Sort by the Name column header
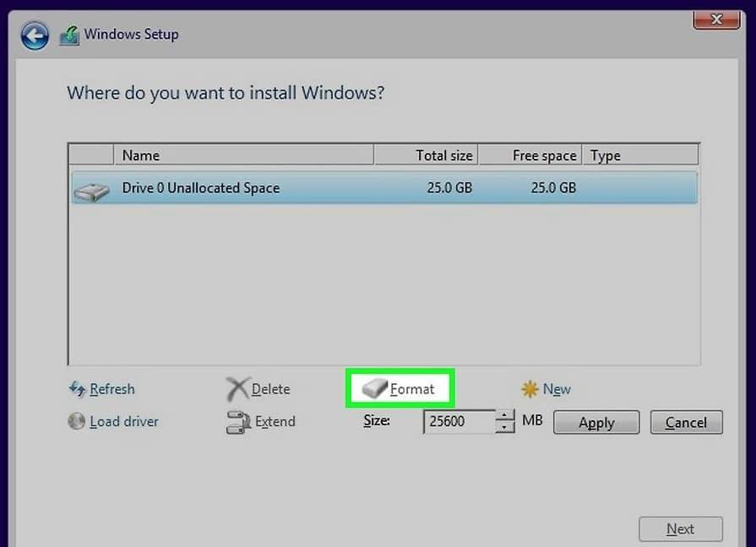This screenshot has height=547, width=756. (243, 156)
